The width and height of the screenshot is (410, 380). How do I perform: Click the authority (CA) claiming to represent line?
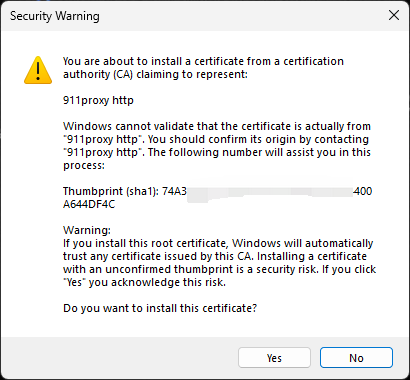tap(155, 74)
